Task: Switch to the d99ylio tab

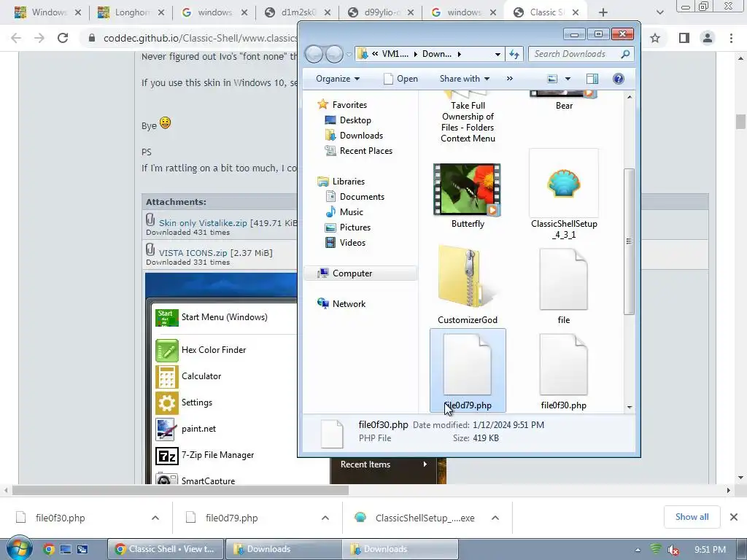Action: pos(380,12)
